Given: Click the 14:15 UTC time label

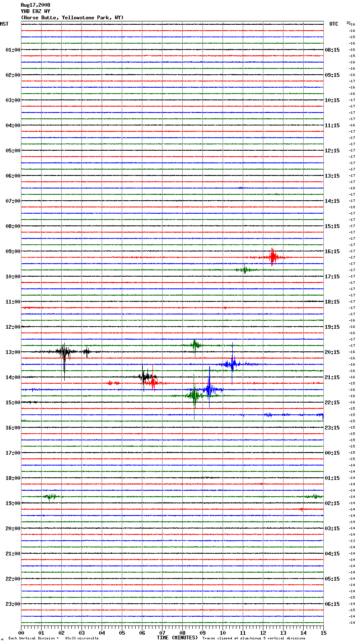Looking at the screenshot, I should click(x=332, y=201).
